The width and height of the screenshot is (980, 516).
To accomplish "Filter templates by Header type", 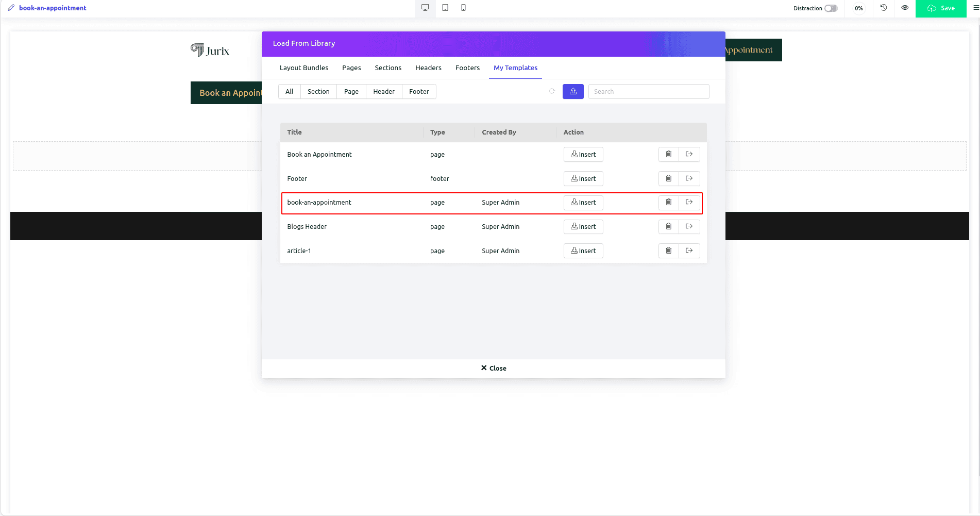I will [384, 91].
